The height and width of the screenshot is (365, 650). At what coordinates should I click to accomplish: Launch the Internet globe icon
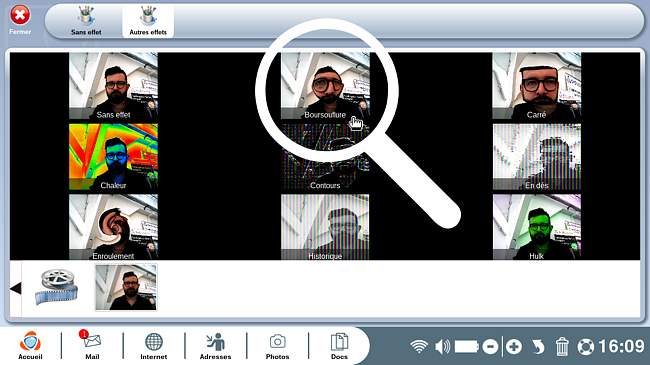(153, 345)
